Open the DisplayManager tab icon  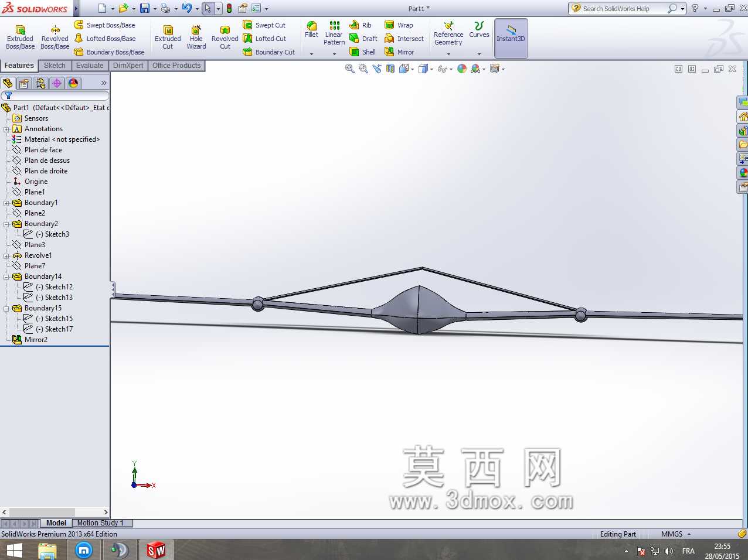pos(73,83)
